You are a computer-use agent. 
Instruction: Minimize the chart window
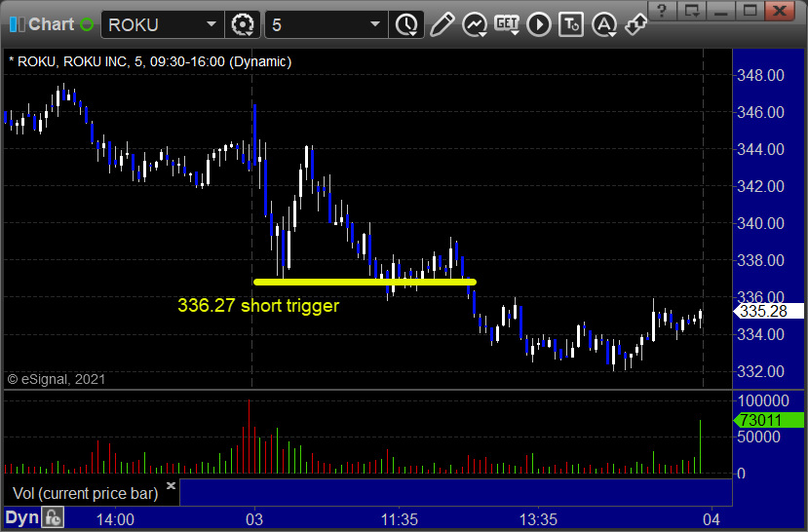(721, 11)
